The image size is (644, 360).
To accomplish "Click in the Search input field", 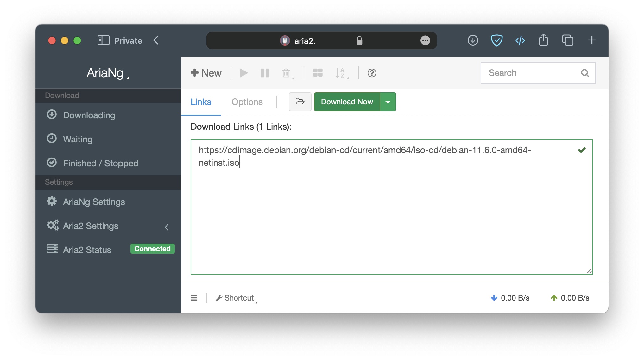I will pos(532,73).
